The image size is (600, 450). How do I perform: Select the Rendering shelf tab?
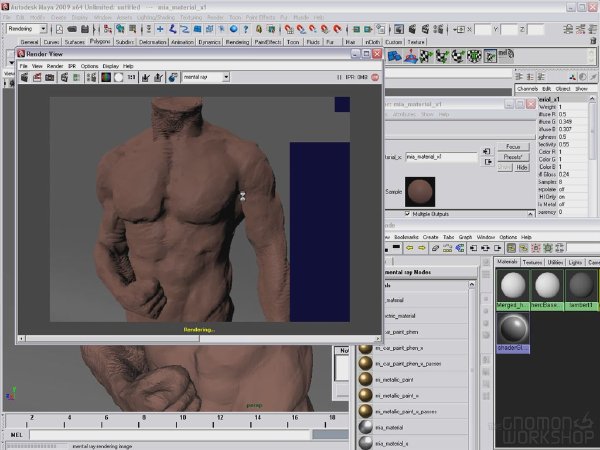(237, 42)
